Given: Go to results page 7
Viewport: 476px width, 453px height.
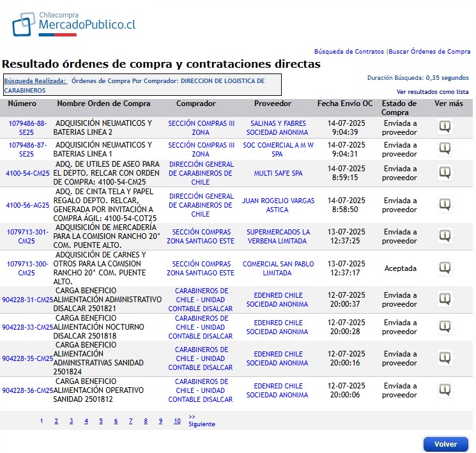Looking at the screenshot, I should 130,421.
